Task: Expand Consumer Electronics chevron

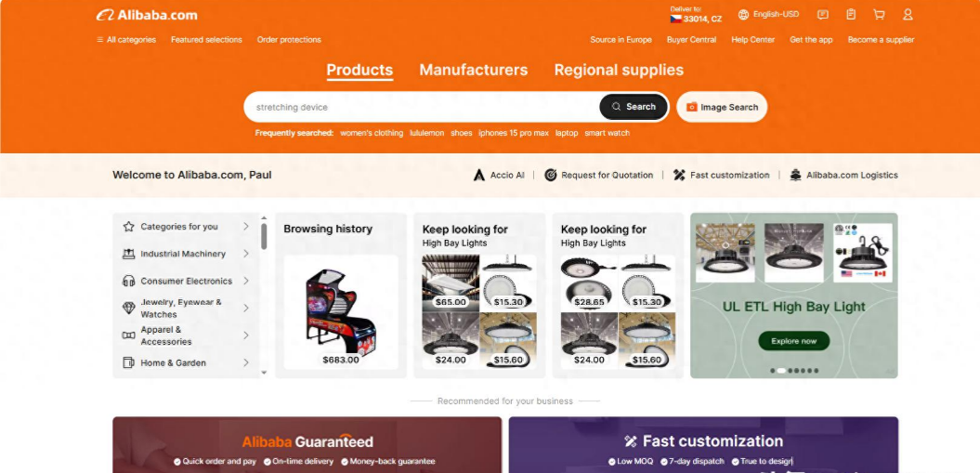Action: point(246,282)
